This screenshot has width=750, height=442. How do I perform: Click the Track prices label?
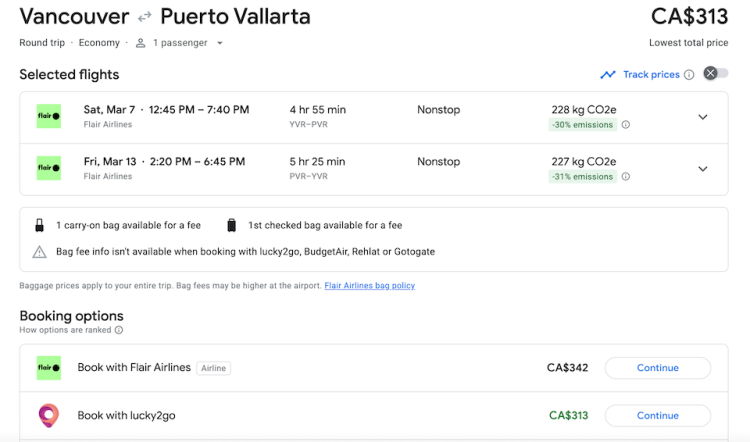pyautogui.click(x=651, y=75)
